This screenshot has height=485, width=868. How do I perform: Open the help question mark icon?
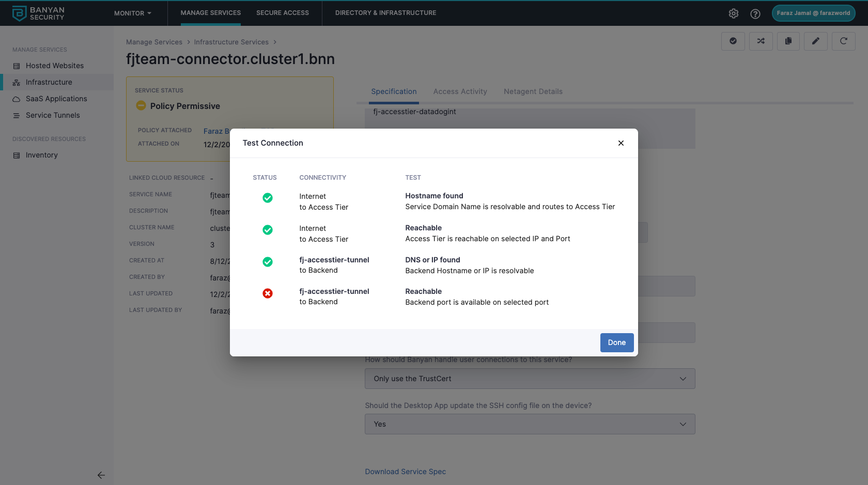[x=755, y=13]
